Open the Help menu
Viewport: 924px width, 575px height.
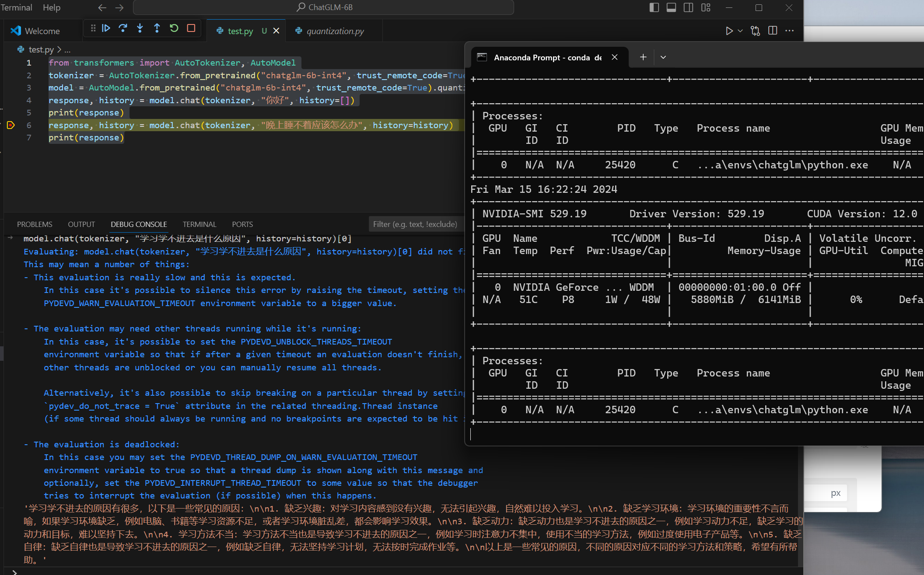coord(52,7)
